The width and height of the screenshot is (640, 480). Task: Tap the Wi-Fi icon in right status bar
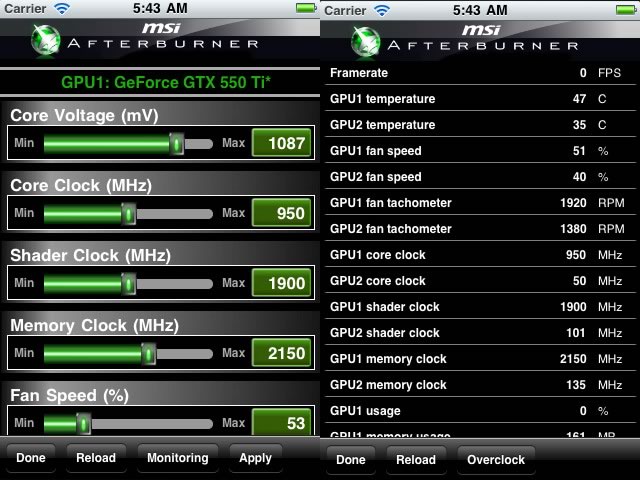[382, 10]
